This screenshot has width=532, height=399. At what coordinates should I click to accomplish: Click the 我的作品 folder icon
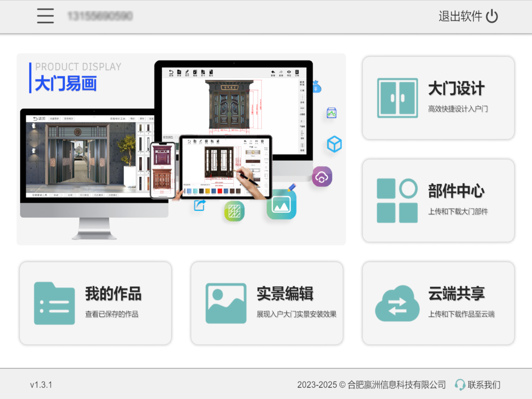tap(54, 303)
